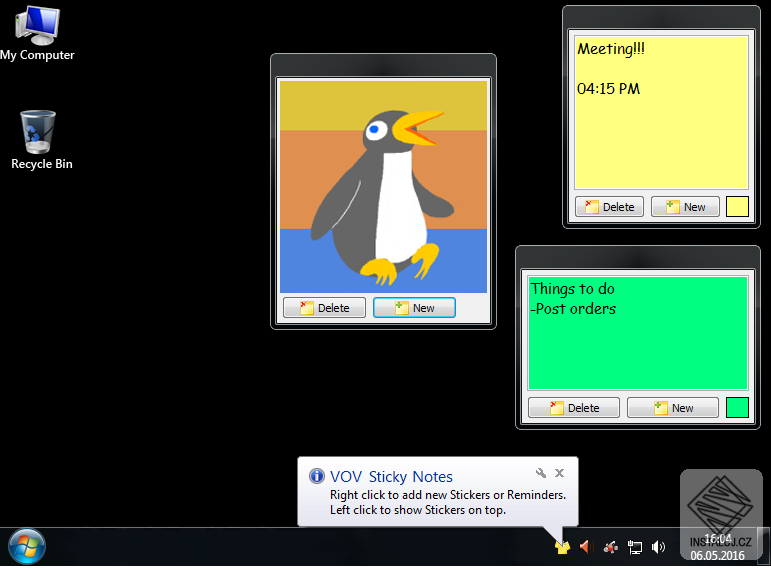Close the VOV Sticky Notes balloon tip

pyautogui.click(x=559, y=473)
